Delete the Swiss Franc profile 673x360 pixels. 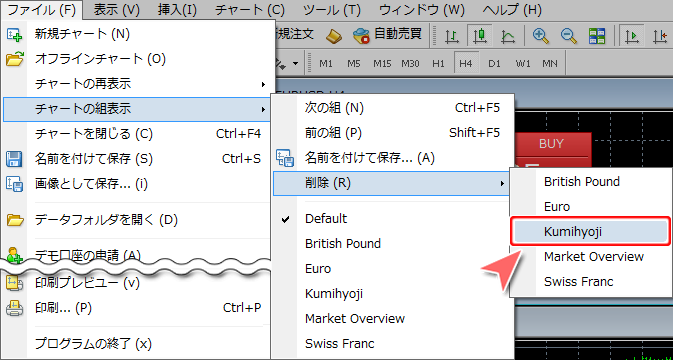(x=591, y=282)
